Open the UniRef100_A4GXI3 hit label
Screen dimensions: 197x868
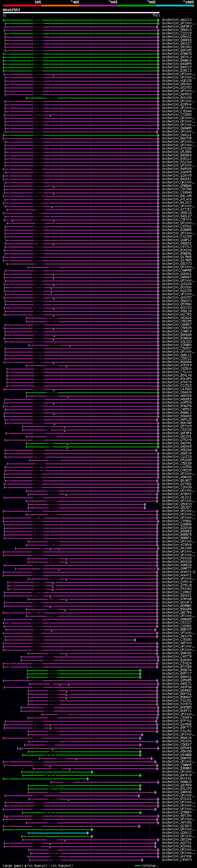click(177, 20)
